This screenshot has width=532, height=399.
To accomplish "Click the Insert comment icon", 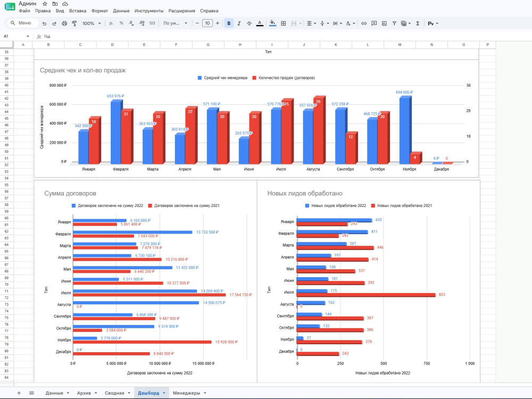I will pyautogui.click(x=374, y=23).
